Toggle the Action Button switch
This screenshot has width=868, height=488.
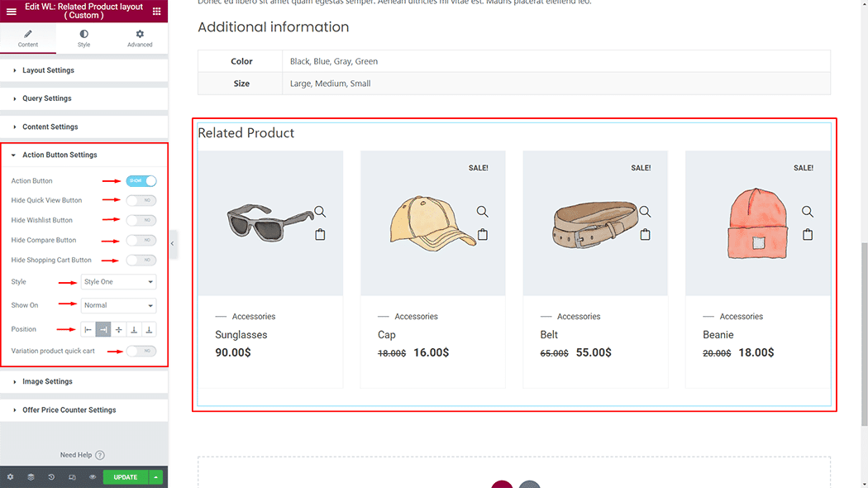click(141, 180)
